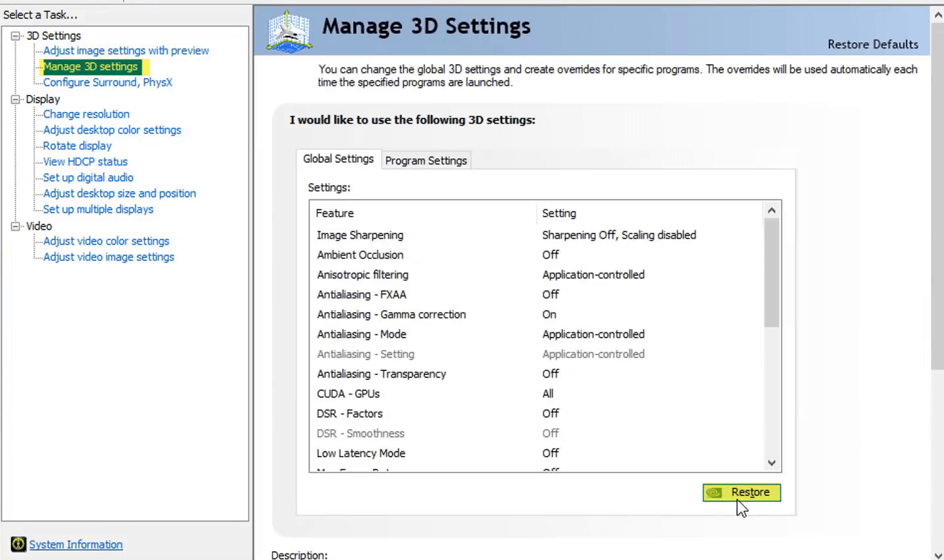Screen dimensions: 944x560
Task: Collapse the Video tree node
Action: click(15, 226)
